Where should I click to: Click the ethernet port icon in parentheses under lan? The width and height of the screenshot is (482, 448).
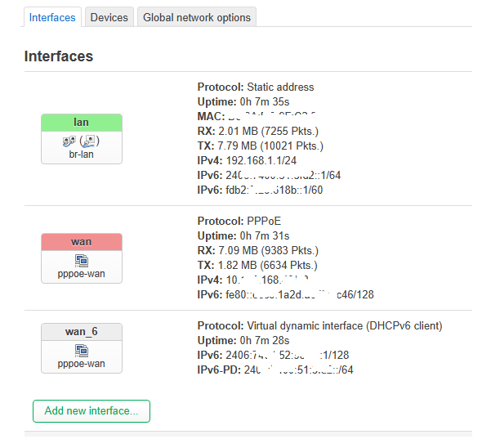89,141
